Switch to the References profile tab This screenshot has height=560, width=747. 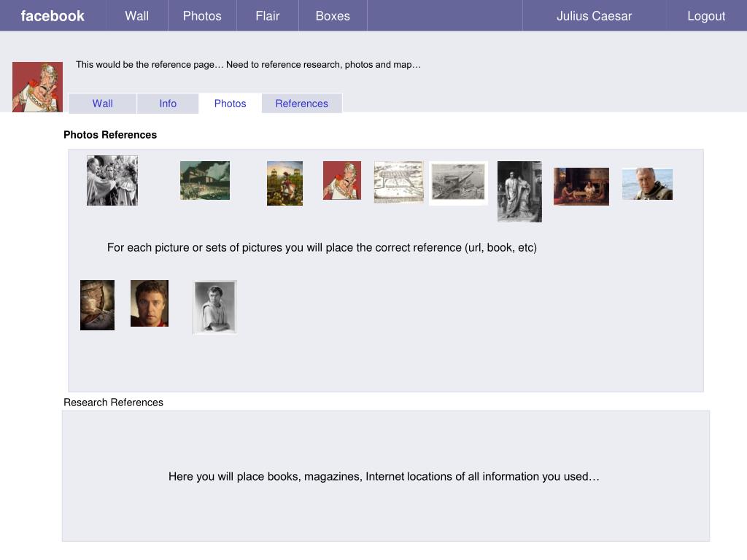pyautogui.click(x=301, y=104)
